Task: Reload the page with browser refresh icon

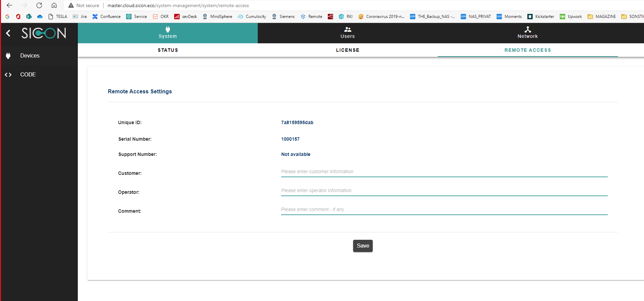Action: click(x=39, y=5)
